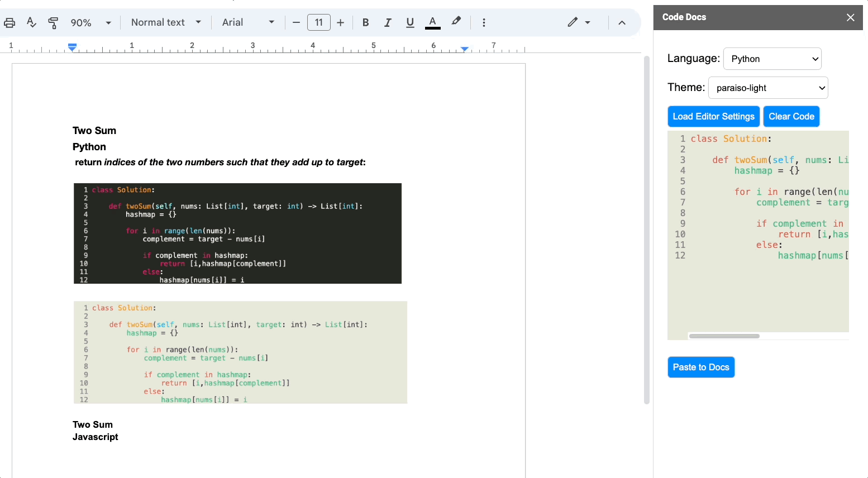
Task: Open the Normal text style dropdown
Action: [166, 22]
